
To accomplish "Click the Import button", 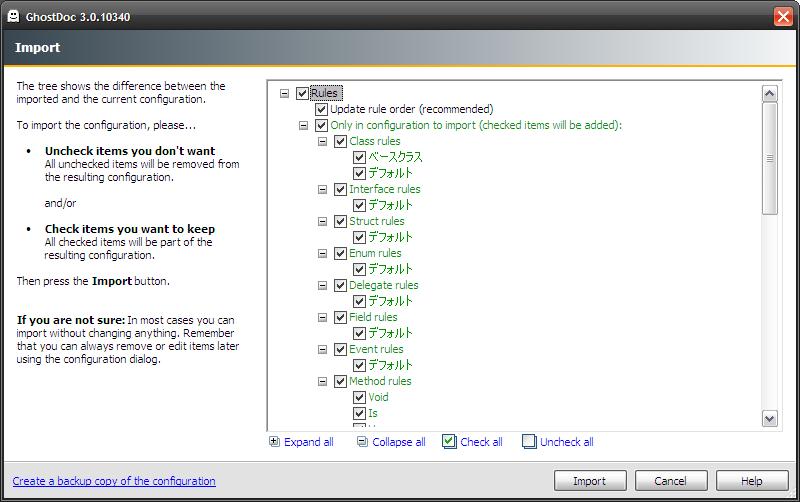I will click(x=590, y=481).
